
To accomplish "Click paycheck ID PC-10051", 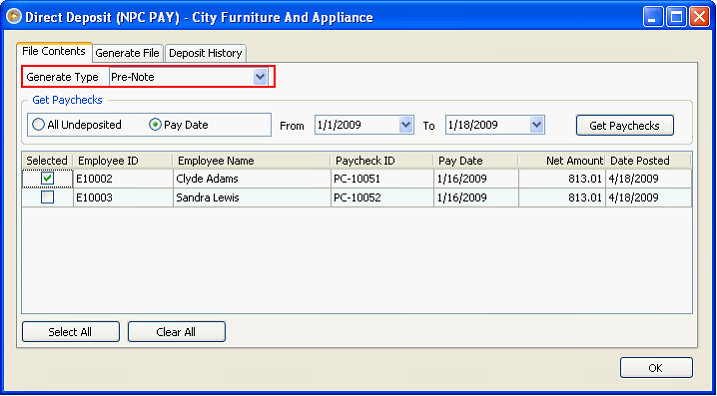I will coord(382,179).
